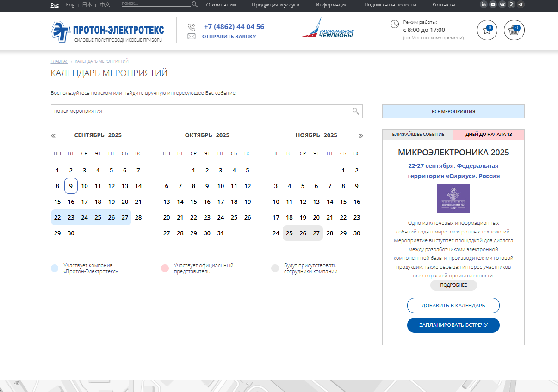Screen dimensions: 558x392
Task: Open the О компании menu
Action: [221, 5]
